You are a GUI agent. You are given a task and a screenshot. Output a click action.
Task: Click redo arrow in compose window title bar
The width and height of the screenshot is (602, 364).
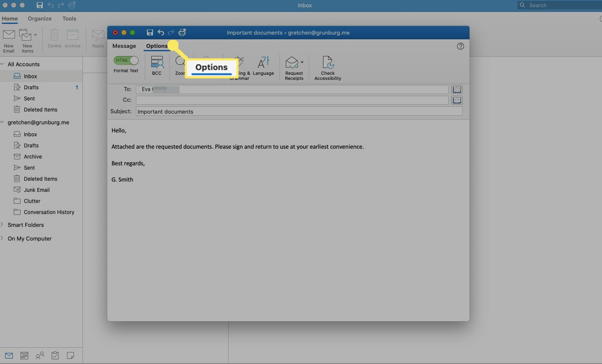pos(171,32)
